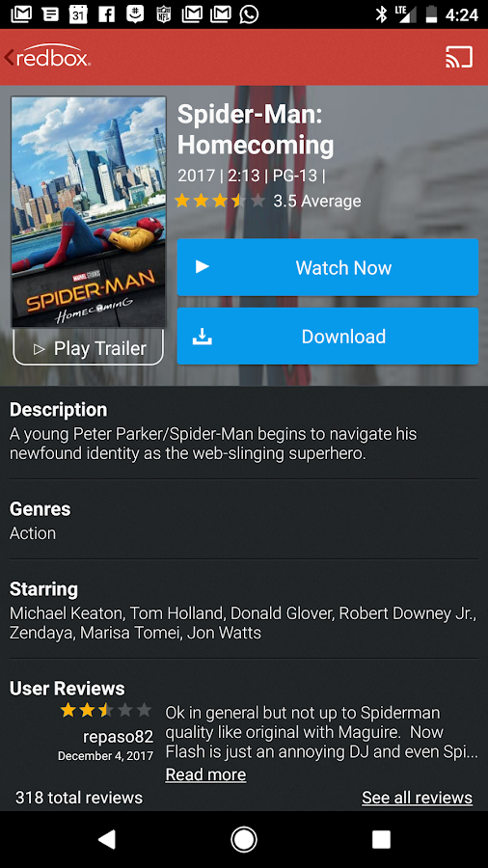Viewport: 488px width, 868px height.
Task: Tap the play icon in Watch Now
Action: click(x=203, y=267)
